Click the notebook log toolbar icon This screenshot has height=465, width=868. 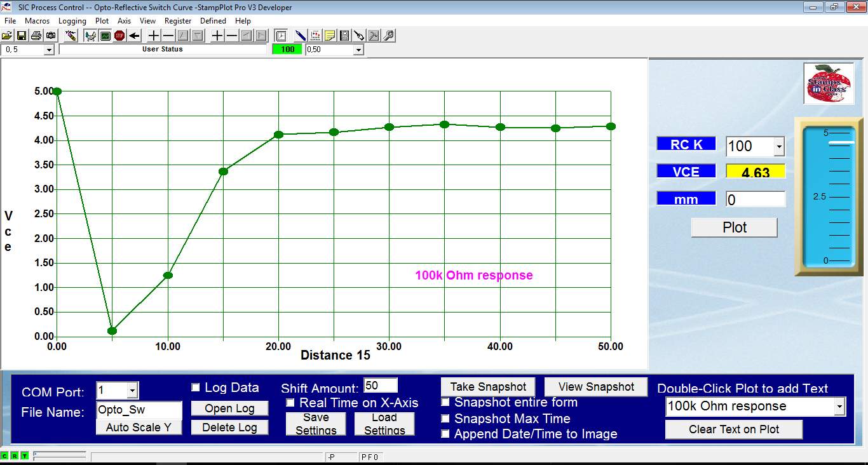click(344, 36)
